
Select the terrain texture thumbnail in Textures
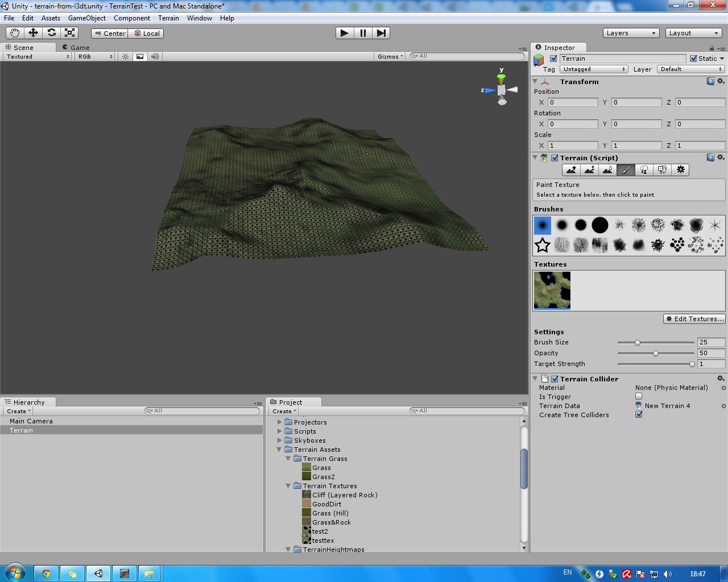pos(552,290)
